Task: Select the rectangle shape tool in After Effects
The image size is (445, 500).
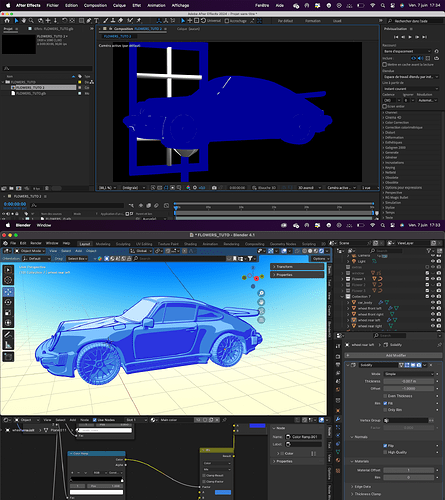Action: click(x=81, y=21)
